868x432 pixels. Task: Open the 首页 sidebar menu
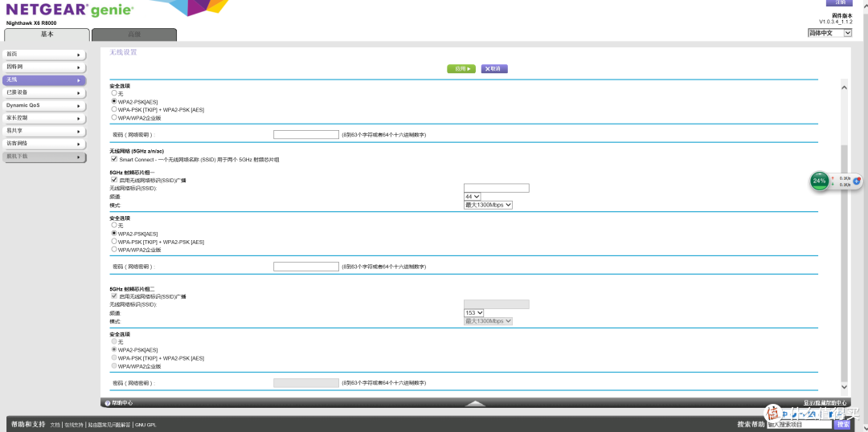44,55
